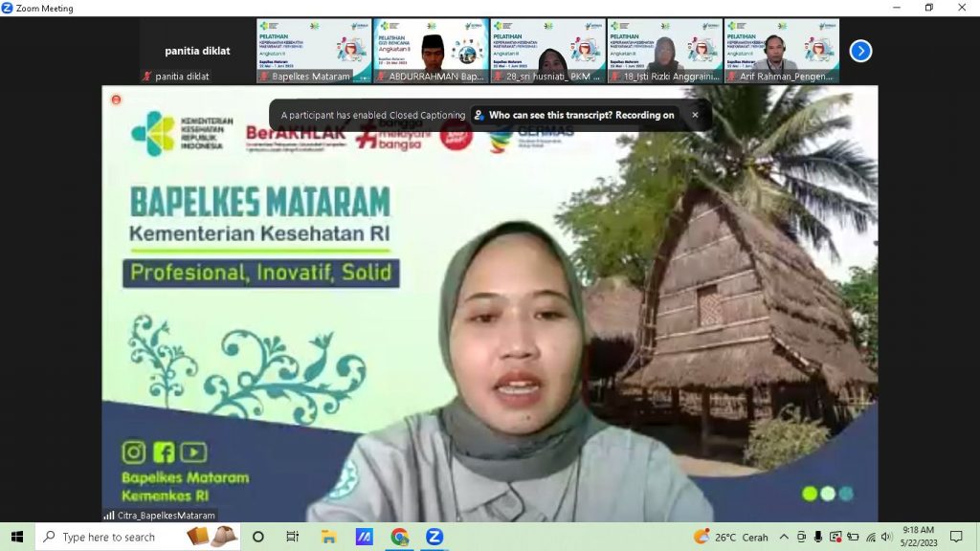Image resolution: width=980 pixels, height=551 pixels.
Task: Close the closed captioning notification
Action: tap(695, 115)
